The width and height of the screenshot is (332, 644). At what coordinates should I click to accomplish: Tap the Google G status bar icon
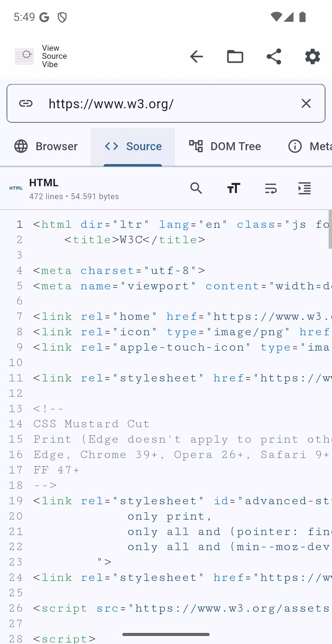coord(44,17)
